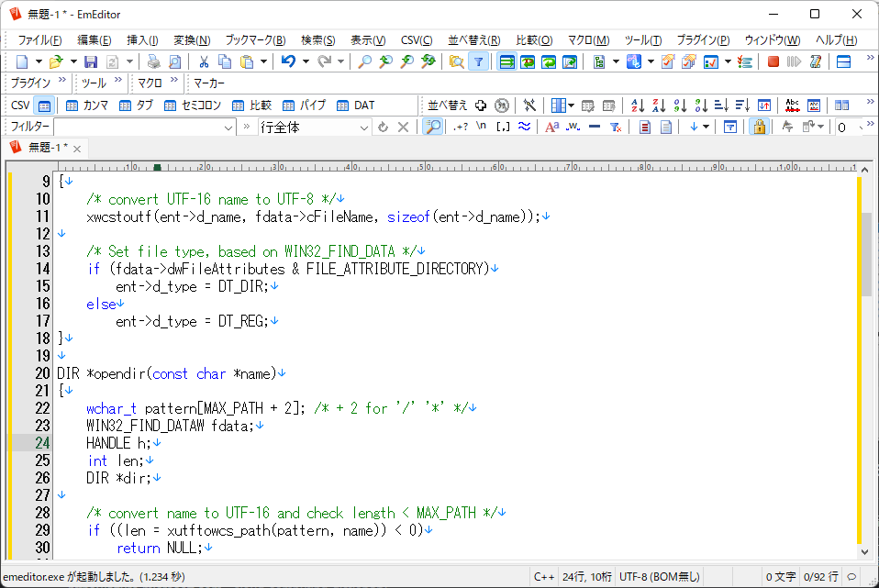879x588 pixels.
Task: Click the vertical scrollbar thumb
Action: (866, 254)
